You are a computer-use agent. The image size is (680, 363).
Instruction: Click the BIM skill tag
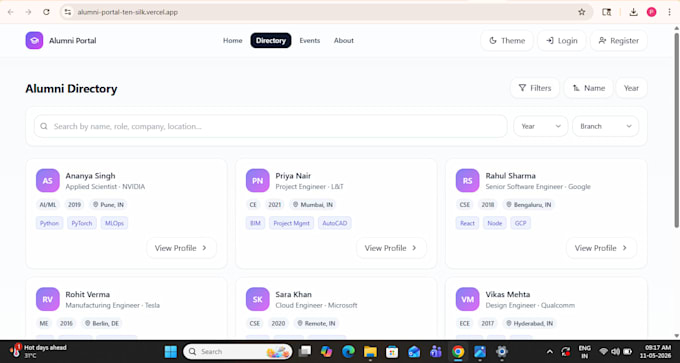point(255,223)
